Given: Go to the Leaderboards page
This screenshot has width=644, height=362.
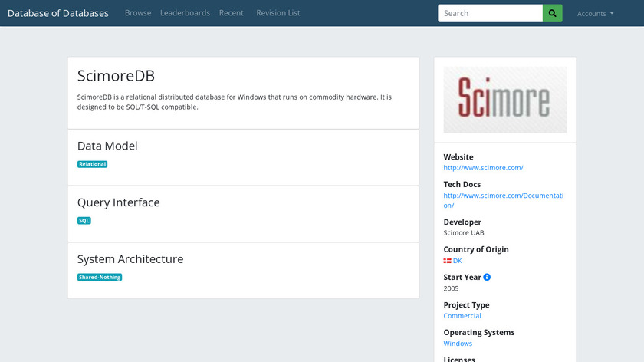Looking at the screenshot, I should (x=185, y=13).
